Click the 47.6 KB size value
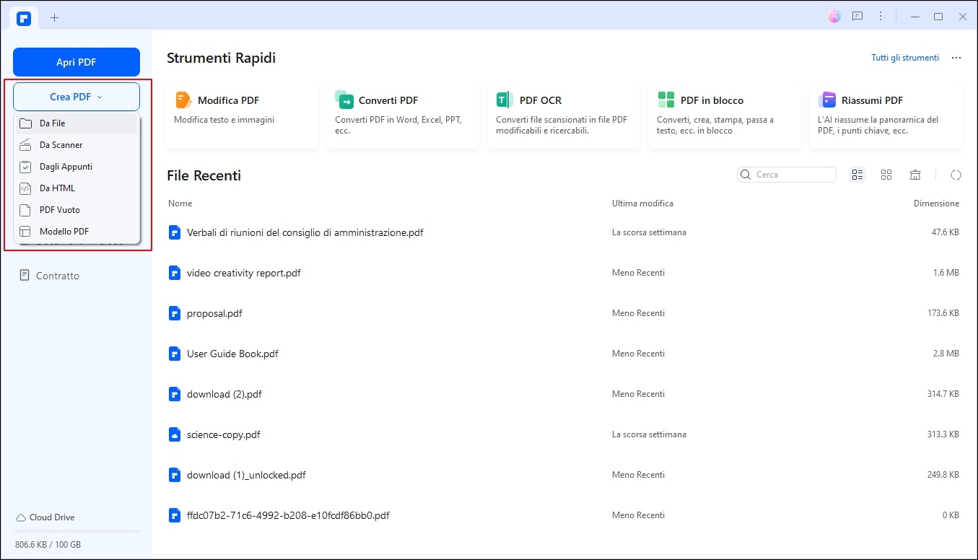This screenshot has width=978, height=560. click(945, 232)
